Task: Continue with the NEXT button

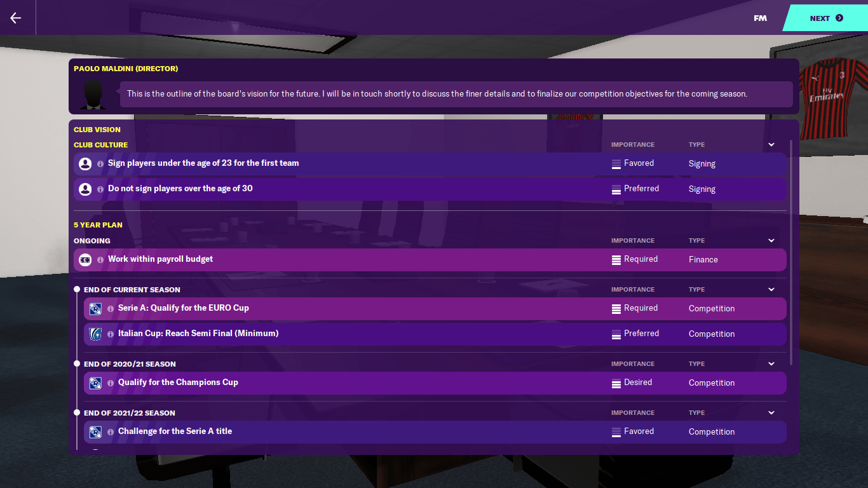Action: [825, 18]
